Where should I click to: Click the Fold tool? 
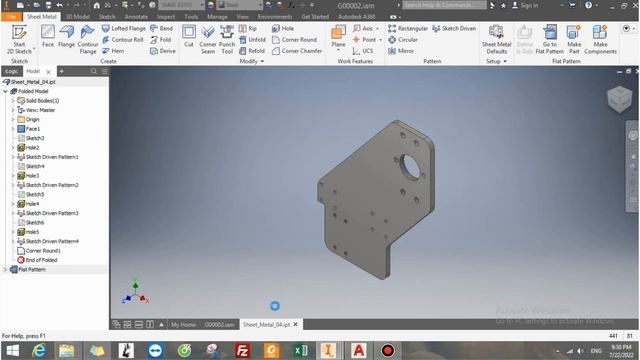(161, 40)
